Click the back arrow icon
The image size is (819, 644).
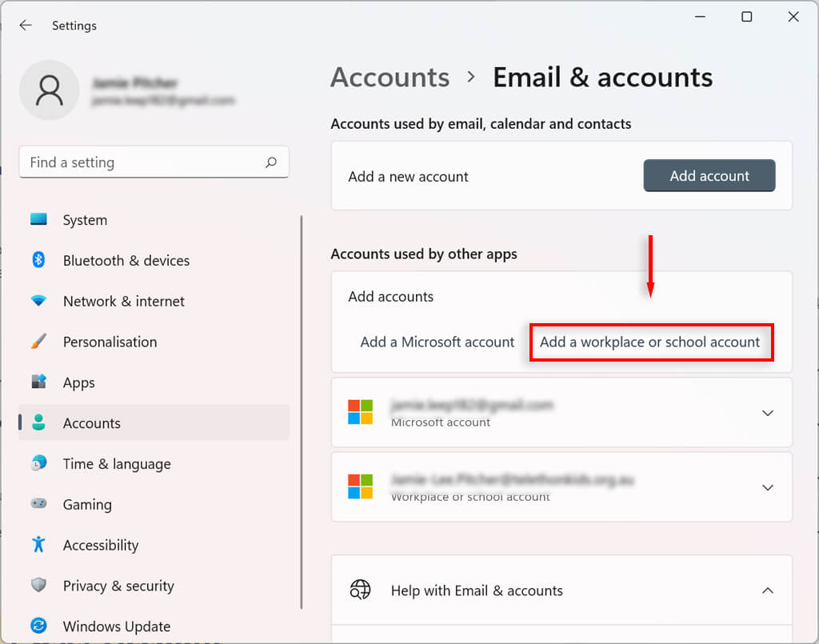click(x=26, y=26)
